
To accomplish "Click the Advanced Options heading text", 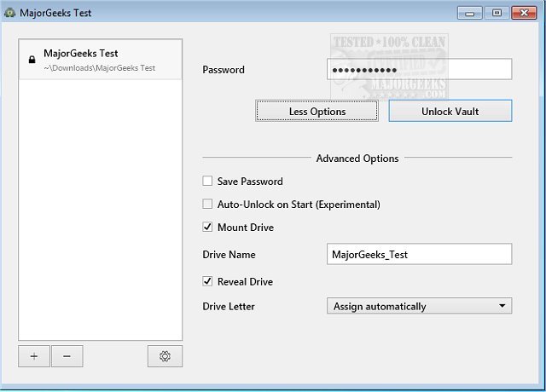I will (x=357, y=159).
